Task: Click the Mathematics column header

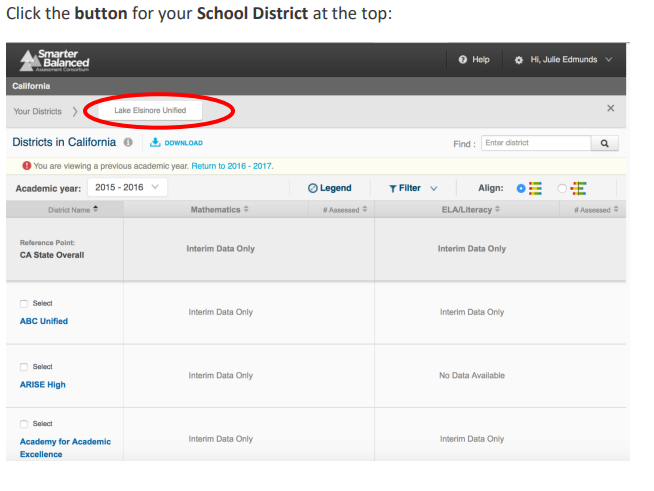Action: [215, 209]
